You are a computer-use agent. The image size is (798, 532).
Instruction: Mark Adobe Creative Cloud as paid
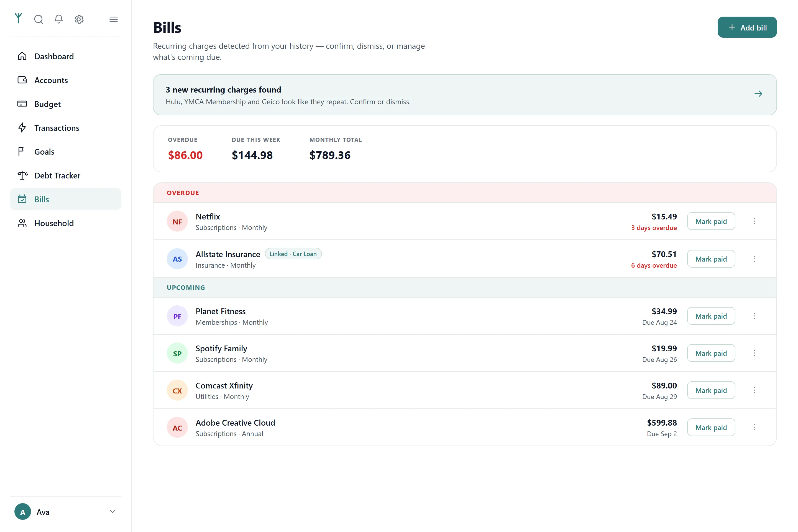[711, 427]
